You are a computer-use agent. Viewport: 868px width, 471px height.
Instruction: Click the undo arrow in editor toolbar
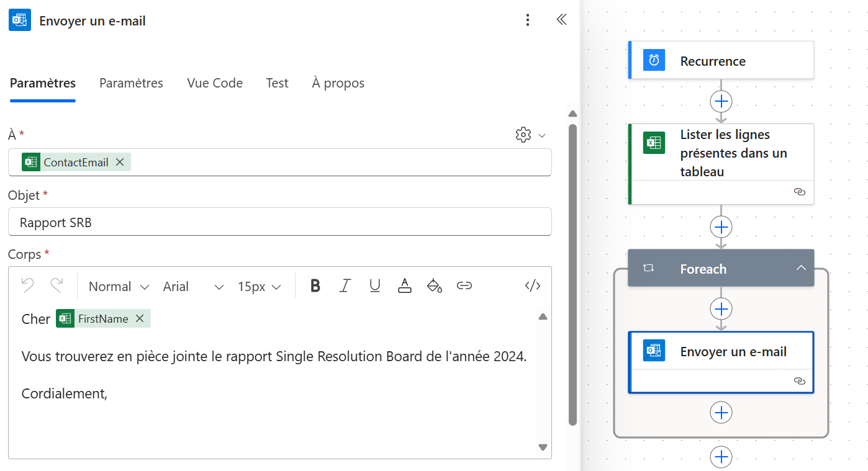tap(28, 285)
